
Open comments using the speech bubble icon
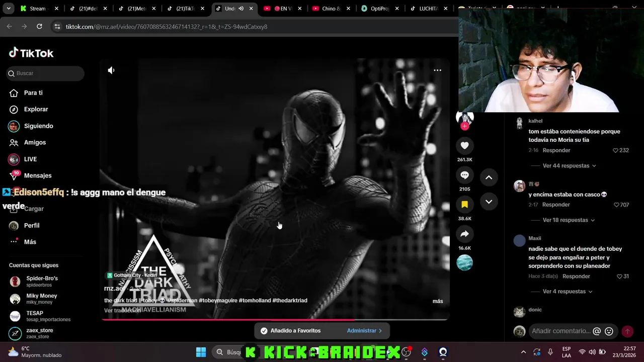(464, 175)
